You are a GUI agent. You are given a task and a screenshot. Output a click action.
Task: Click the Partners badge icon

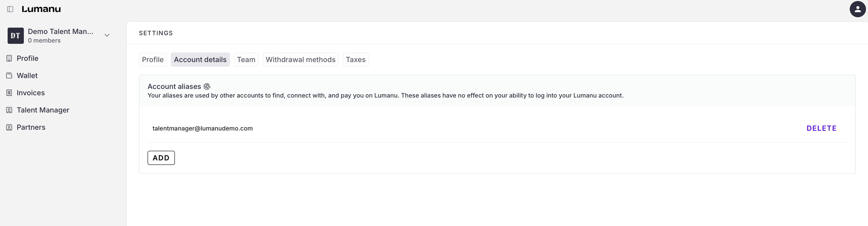click(9, 127)
